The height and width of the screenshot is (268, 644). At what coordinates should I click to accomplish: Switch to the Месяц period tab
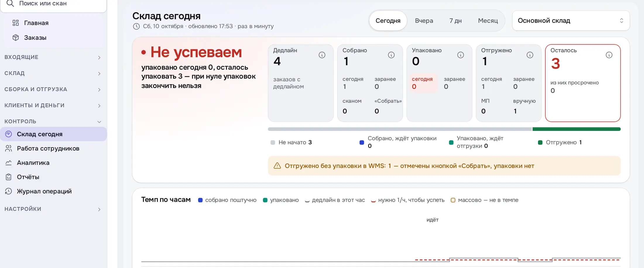click(488, 20)
